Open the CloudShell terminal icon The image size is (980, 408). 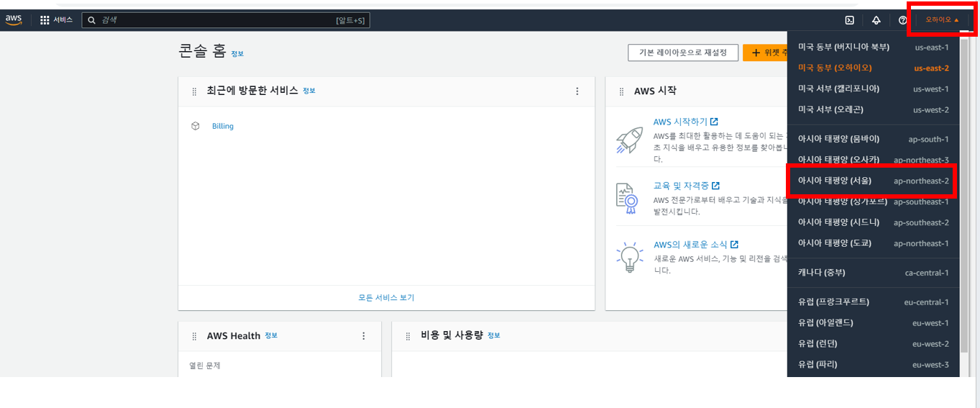point(849,20)
